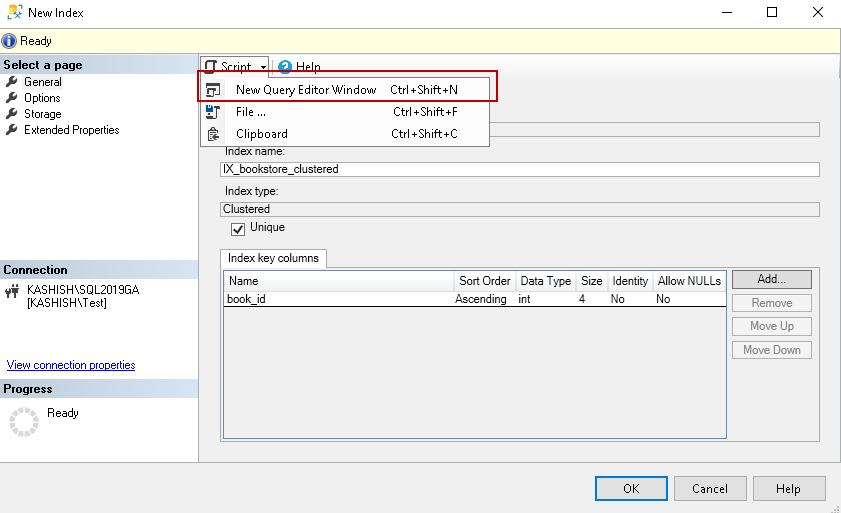Click the Move Down button

[771, 350]
